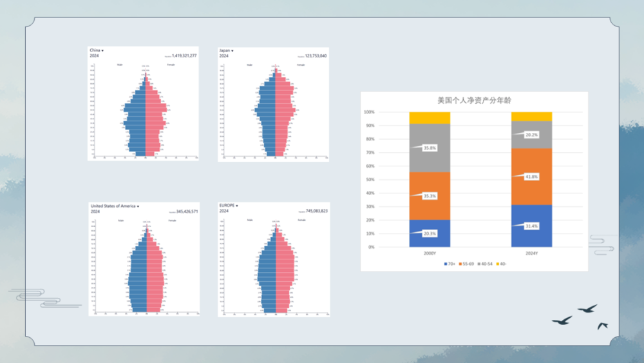Open the Japan country dropdown arrow
The image size is (644, 363).
pyautogui.click(x=232, y=50)
